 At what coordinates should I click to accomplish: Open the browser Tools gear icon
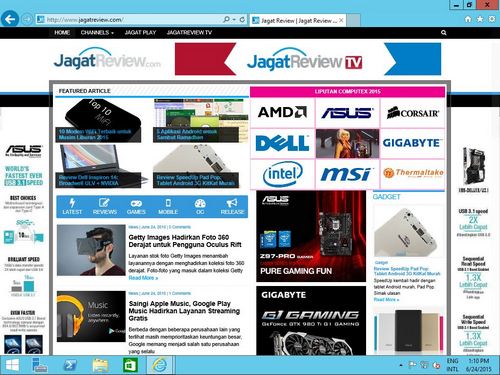click(491, 19)
